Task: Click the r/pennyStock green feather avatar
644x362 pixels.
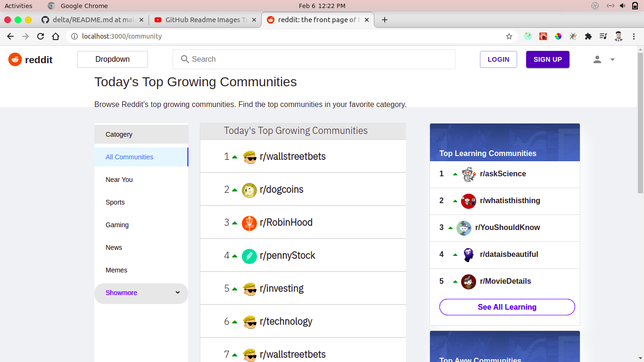Action: 249,256
